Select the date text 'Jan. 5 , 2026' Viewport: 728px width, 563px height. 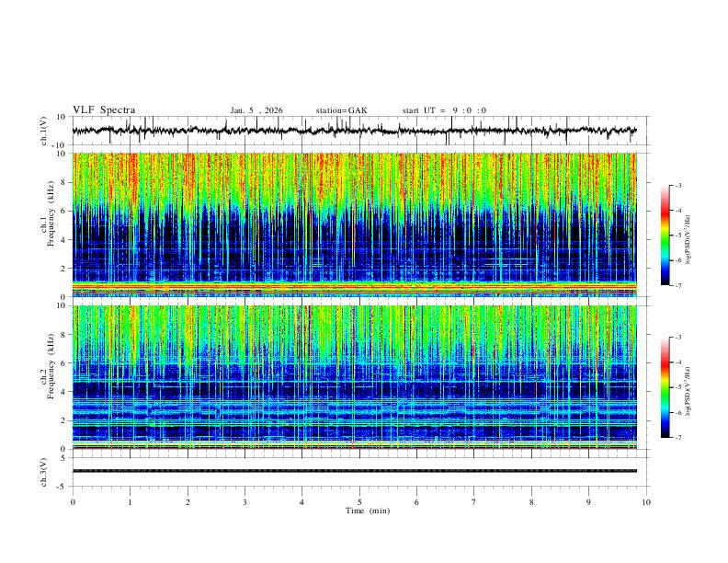[x=256, y=110]
